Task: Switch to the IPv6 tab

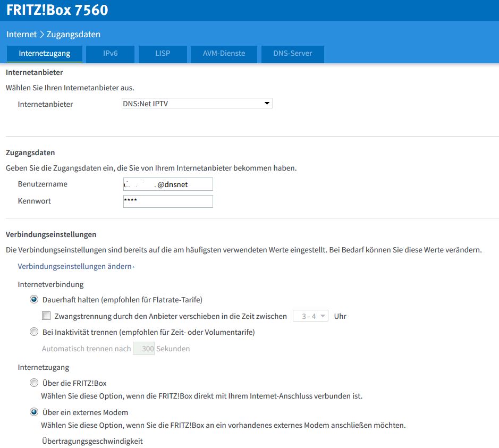Action: coord(110,54)
